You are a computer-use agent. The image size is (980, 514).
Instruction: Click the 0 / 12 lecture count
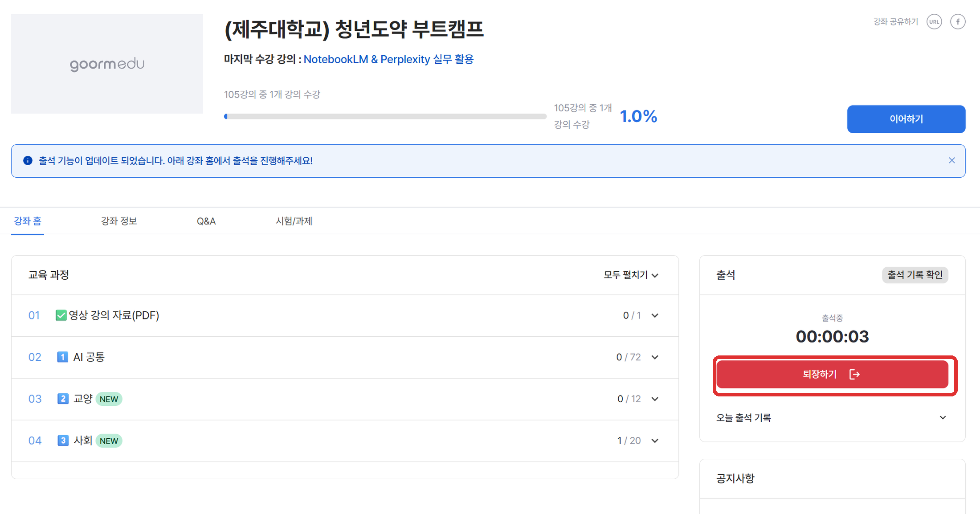coord(629,399)
